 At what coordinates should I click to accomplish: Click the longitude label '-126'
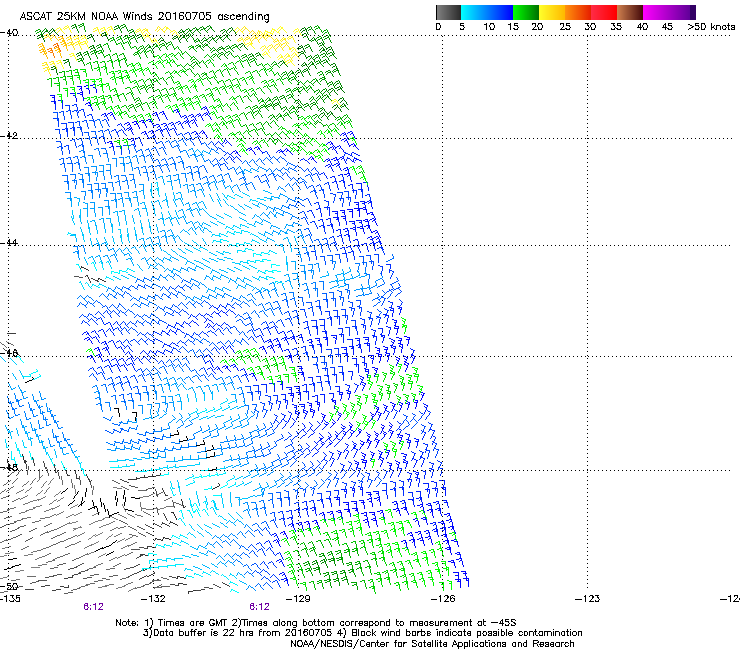coord(443,599)
